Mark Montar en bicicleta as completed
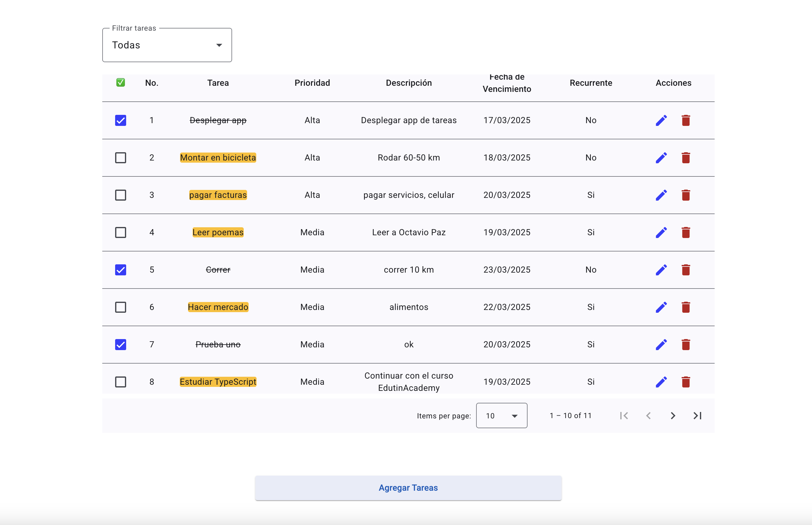This screenshot has height=525, width=812. point(121,157)
